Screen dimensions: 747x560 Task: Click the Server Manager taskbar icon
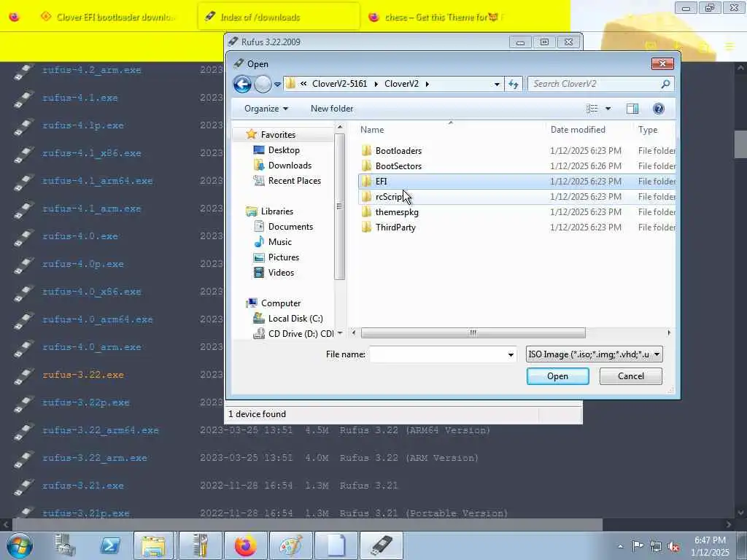click(65, 545)
